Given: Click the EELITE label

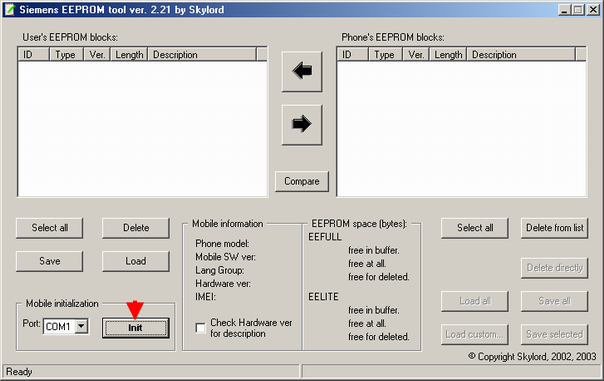Looking at the screenshot, I should (323, 297).
